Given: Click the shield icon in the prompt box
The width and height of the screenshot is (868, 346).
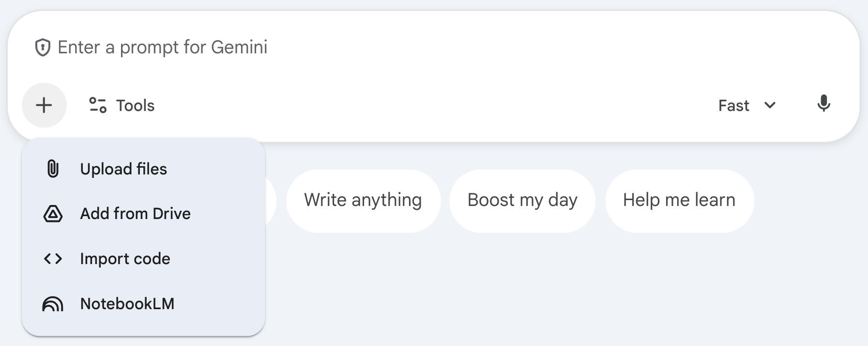Looking at the screenshot, I should (43, 47).
